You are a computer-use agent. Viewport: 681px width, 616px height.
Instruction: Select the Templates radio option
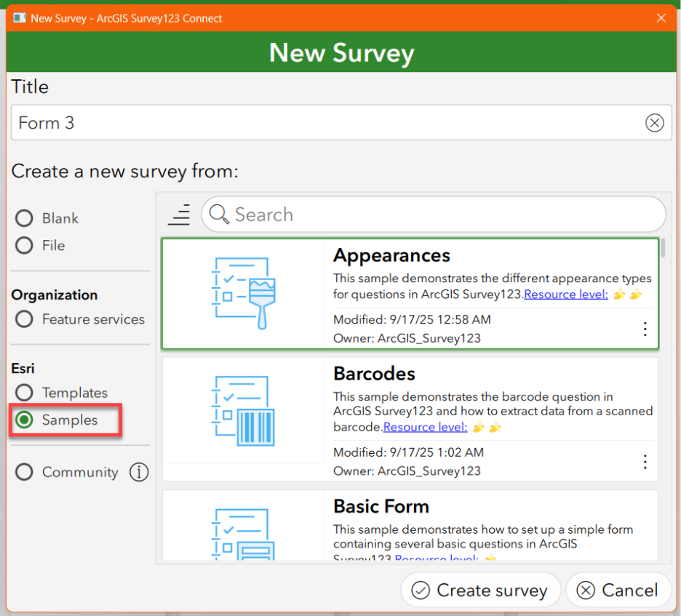(x=61, y=393)
